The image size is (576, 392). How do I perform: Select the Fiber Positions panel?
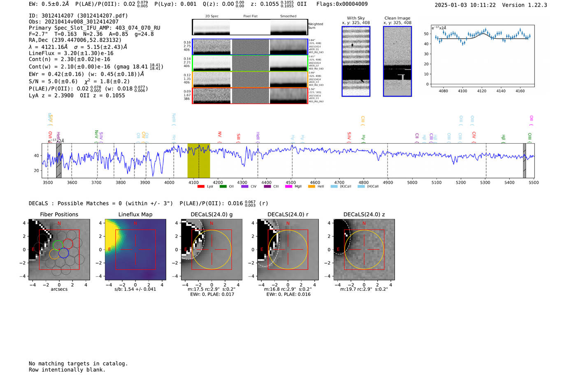pyautogui.click(x=59, y=249)
